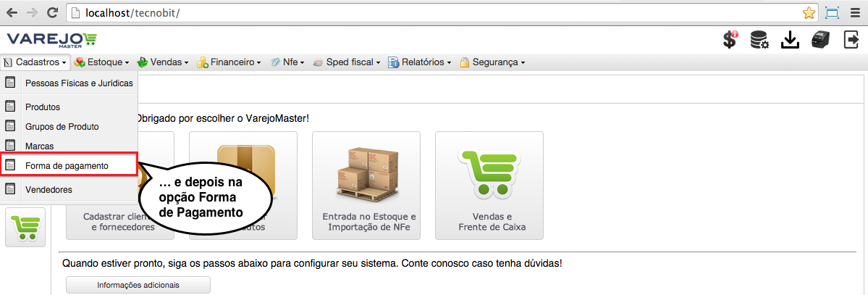Select Grupos de Produto in the menu
868x295 pixels.
pos(69,126)
